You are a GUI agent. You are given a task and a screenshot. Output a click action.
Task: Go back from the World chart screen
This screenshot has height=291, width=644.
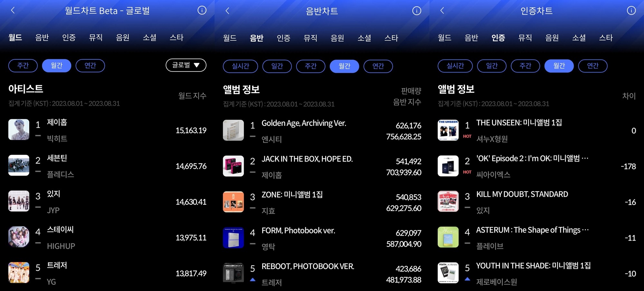[x=13, y=10]
